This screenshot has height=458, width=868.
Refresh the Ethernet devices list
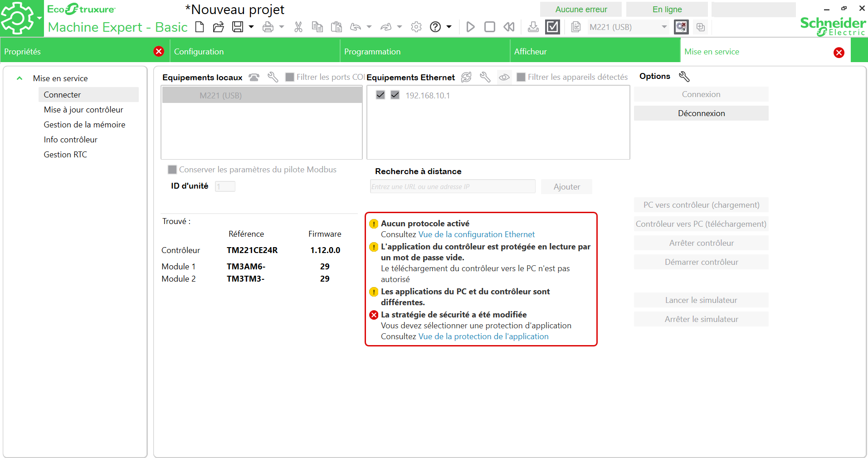pyautogui.click(x=466, y=78)
